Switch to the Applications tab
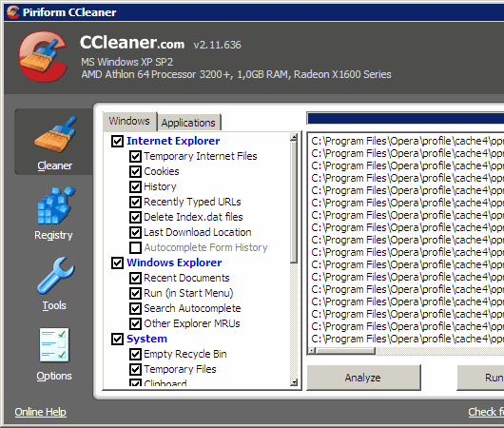Screen dimensions: 504x428 pos(188,123)
